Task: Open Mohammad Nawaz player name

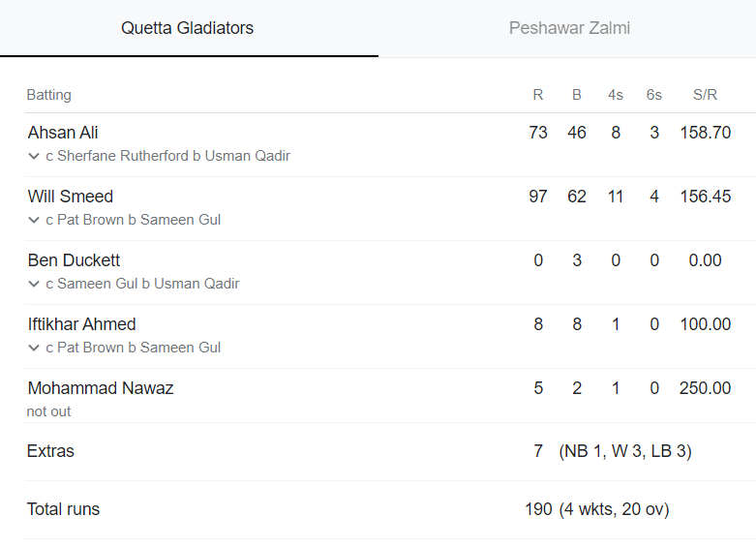Action: 101,388
